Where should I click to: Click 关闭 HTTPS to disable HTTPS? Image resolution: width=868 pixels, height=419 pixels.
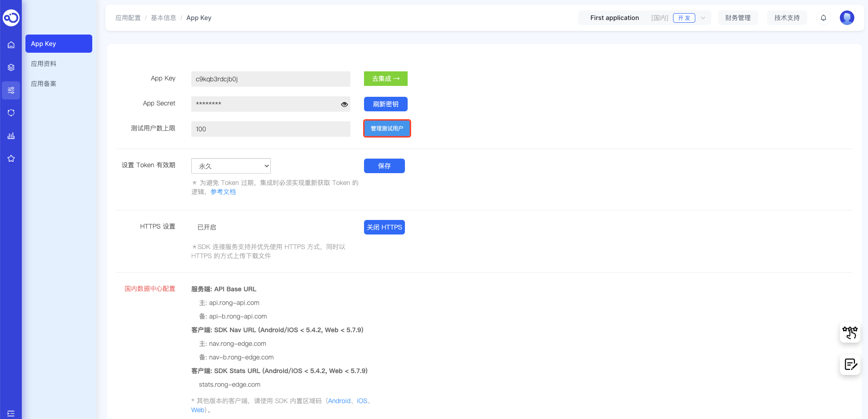click(384, 227)
